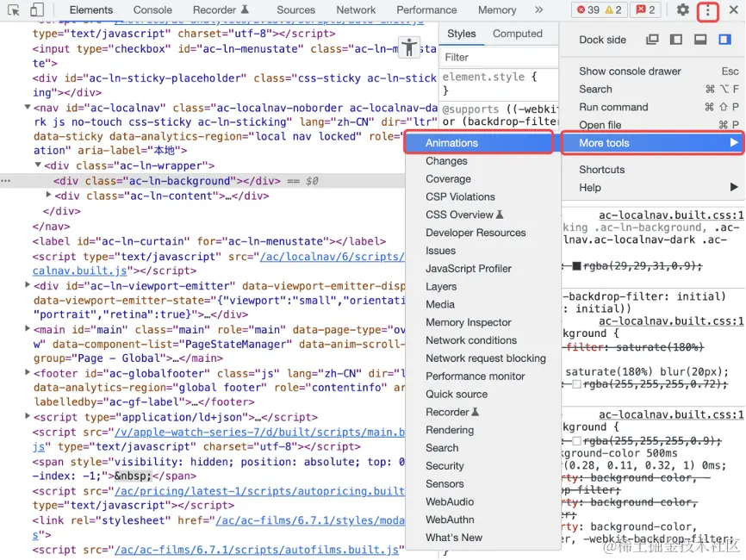Expand the application/ld+json script node
The width and height of the screenshot is (746, 560).
pos(28,415)
